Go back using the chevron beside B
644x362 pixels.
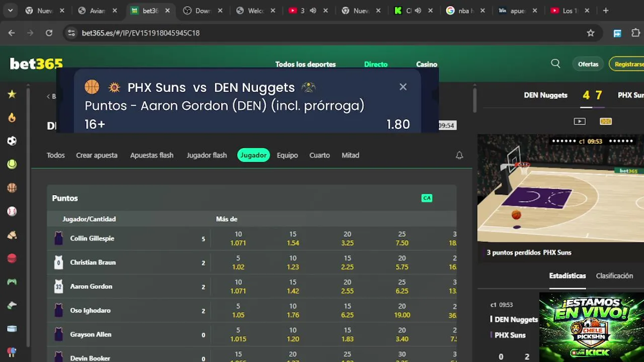pyautogui.click(x=48, y=96)
